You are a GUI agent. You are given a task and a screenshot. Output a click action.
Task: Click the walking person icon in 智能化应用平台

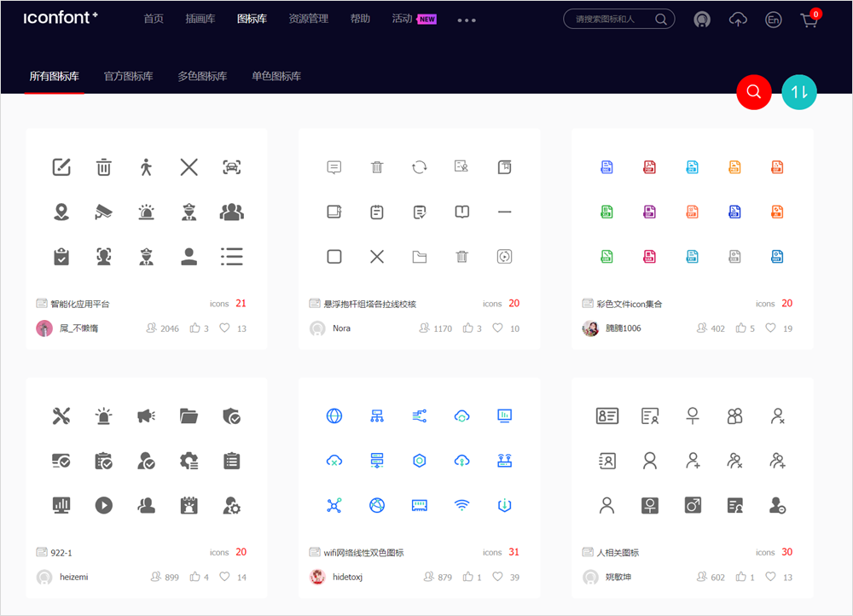[146, 167]
